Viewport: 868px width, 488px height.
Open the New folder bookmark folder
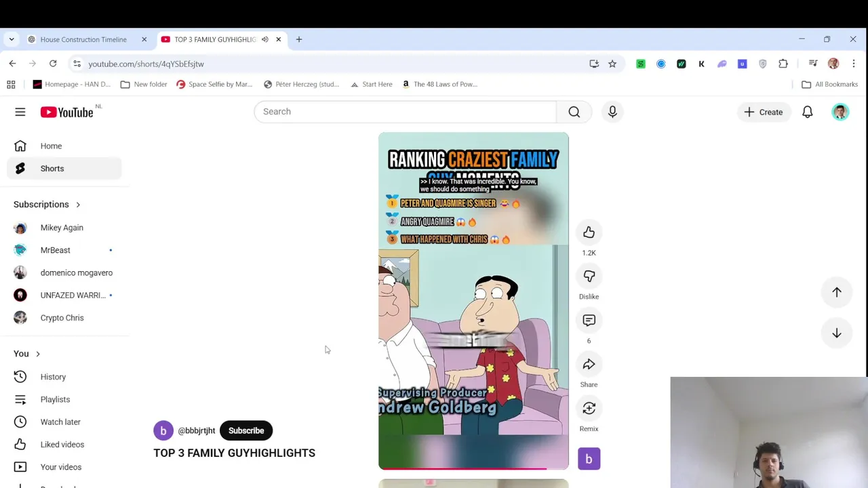click(x=144, y=85)
